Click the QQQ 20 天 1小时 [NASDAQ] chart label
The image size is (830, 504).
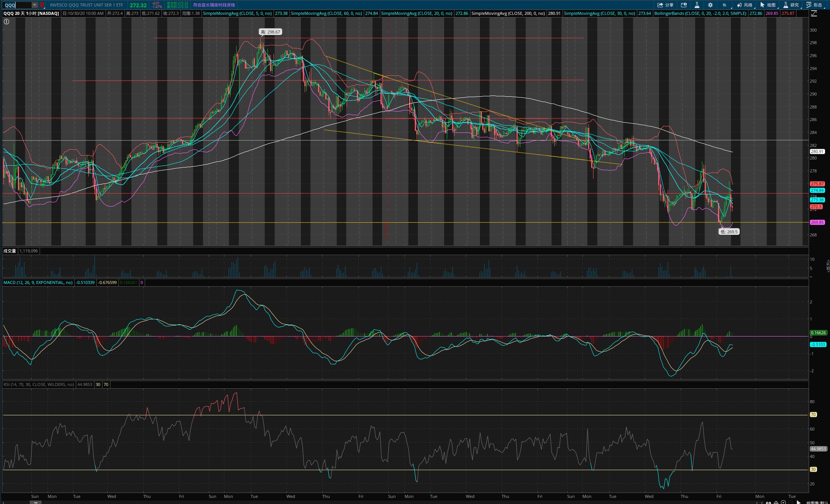pyautogui.click(x=31, y=13)
